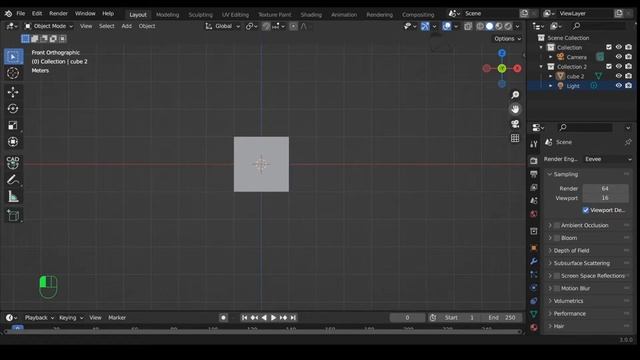Image resolution: width=640 pixels, height=360 pixels.
Task: Jump to the timeline end frame
Action: point(293,318)
